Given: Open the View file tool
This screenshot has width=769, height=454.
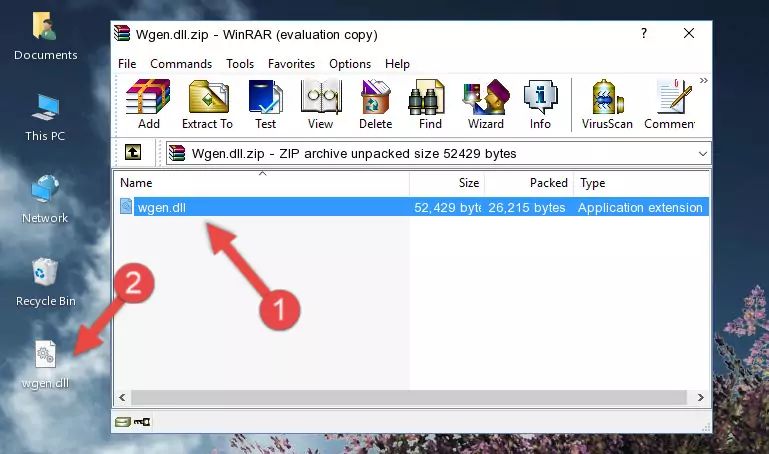Looking at the screenshot, I should tap(321, 104).
